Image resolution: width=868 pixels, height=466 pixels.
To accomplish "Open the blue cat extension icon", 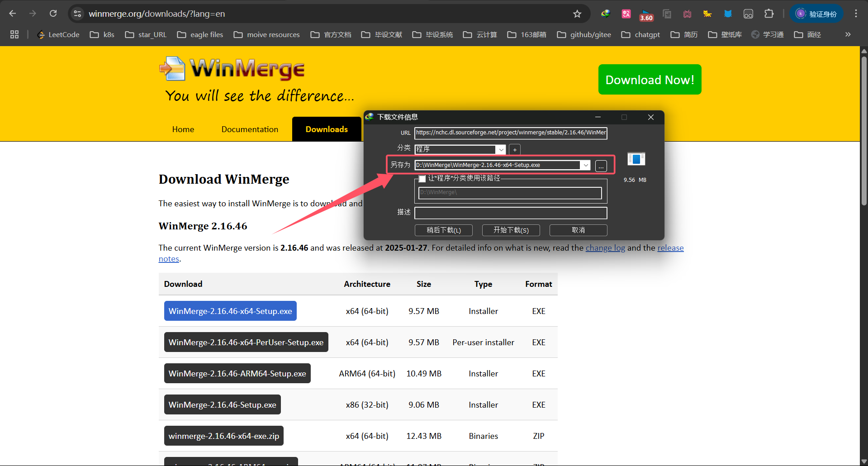I will [728, 14].
